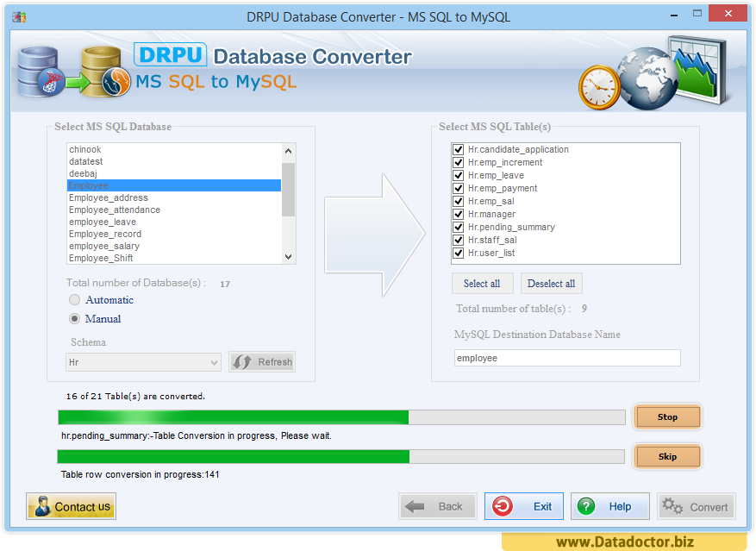This screenshot has width=756, height=551.
Task: Maximize the converter window
Action: (697, 14)
